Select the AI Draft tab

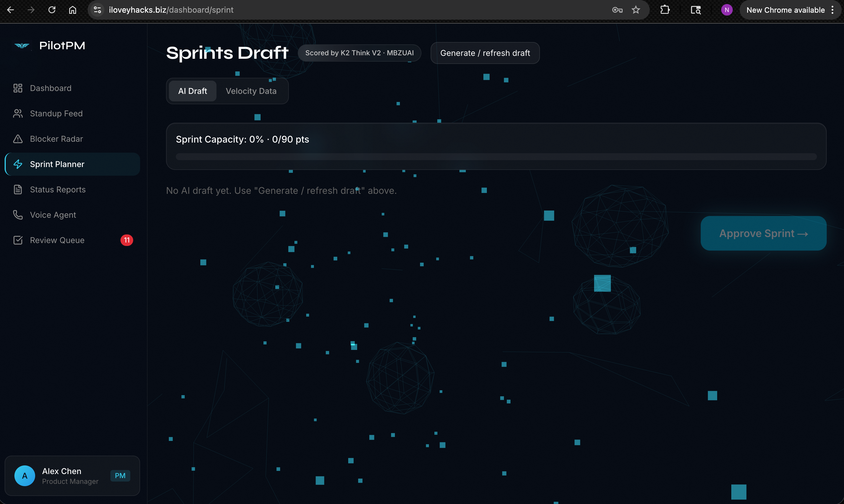coord(192,91)
